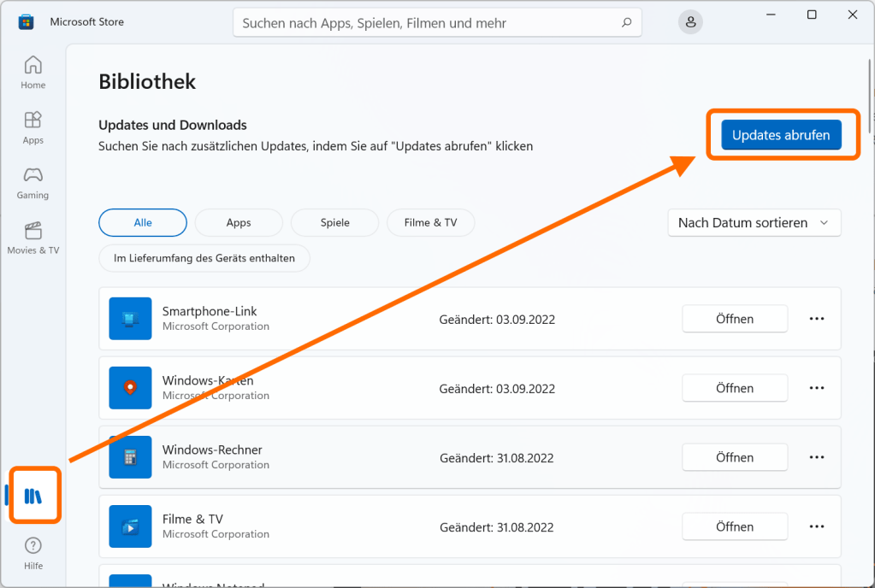
Task: Open the Apps section in sidebar
Action: [x=33, y=127]
